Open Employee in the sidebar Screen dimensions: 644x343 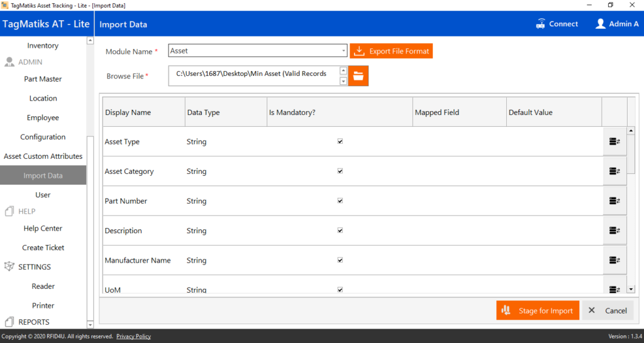43,117
